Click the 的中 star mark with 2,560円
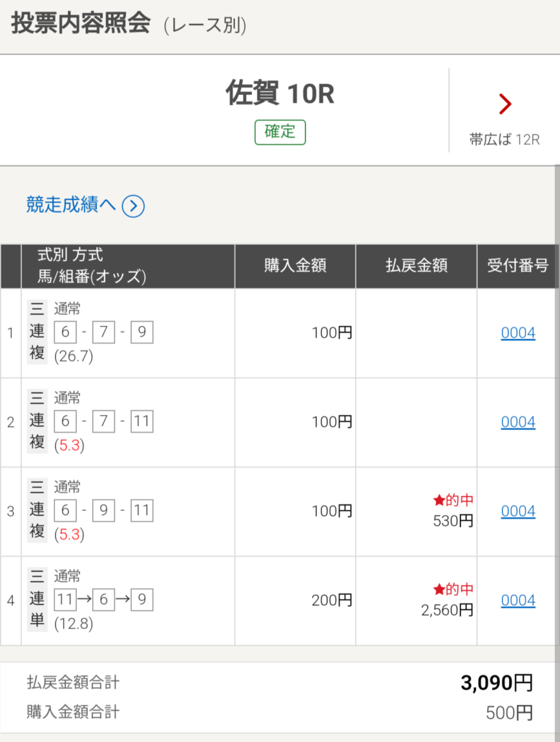The height and width of the screenshot is (742, 560). (x=453, y=589)
